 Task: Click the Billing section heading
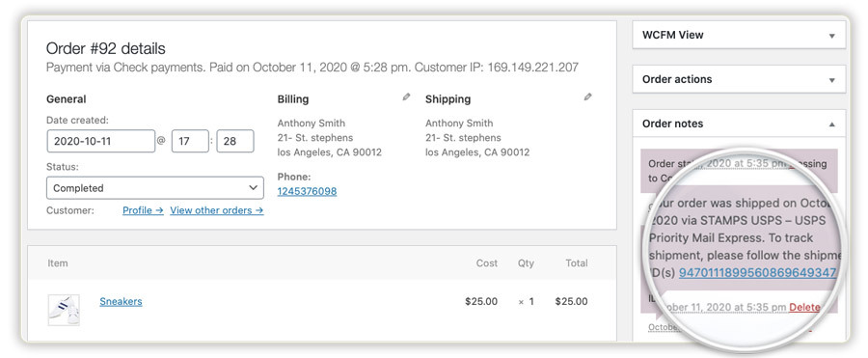click(x=293, y=99)
